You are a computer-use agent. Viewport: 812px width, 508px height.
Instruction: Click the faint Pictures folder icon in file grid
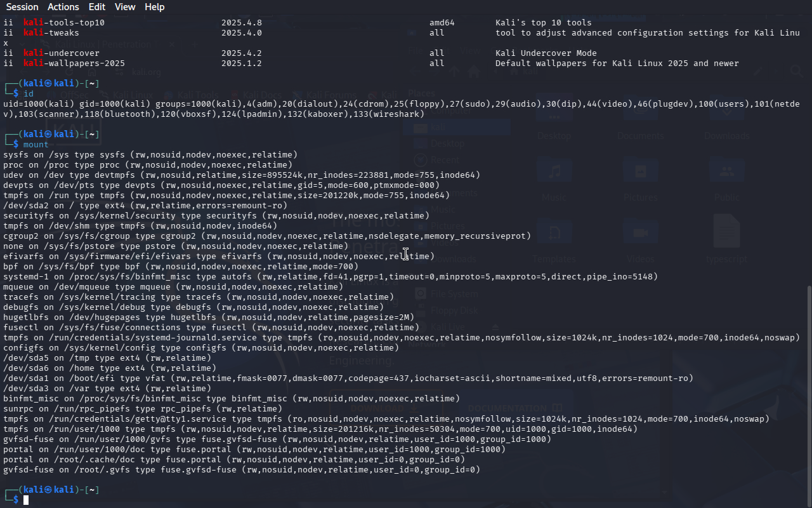(x=640, y=171)
